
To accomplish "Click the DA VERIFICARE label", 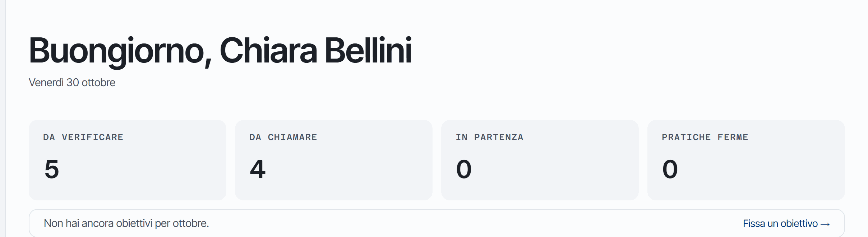I will click(x=83, y=137).
